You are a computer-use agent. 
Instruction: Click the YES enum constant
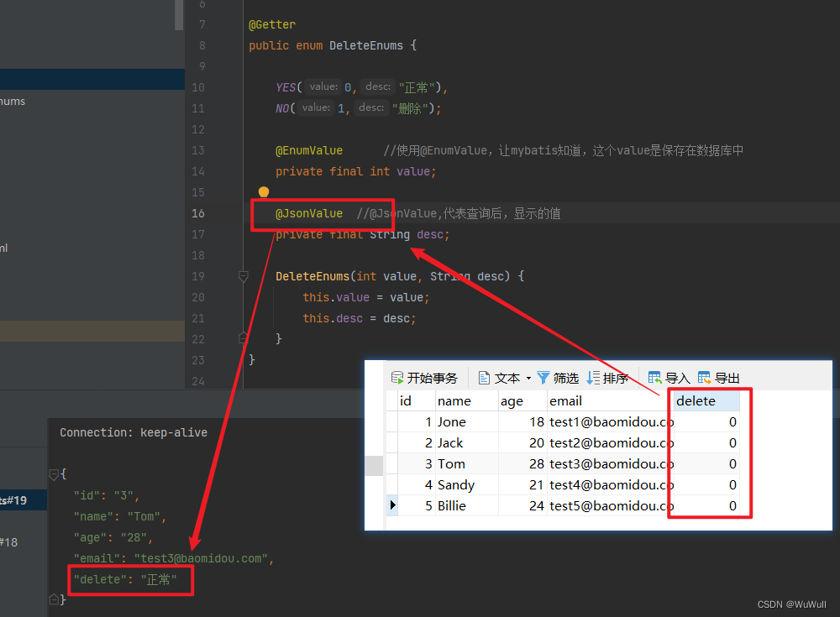286,87
